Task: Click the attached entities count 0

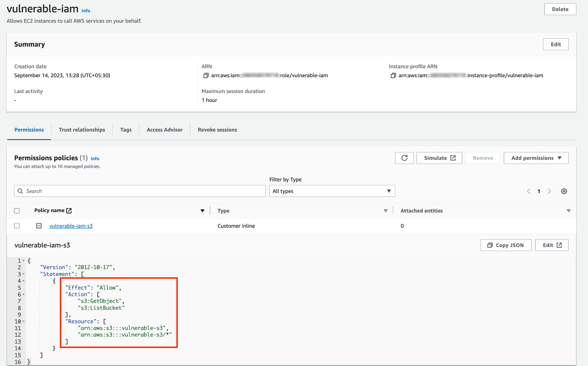Action: 402,226
